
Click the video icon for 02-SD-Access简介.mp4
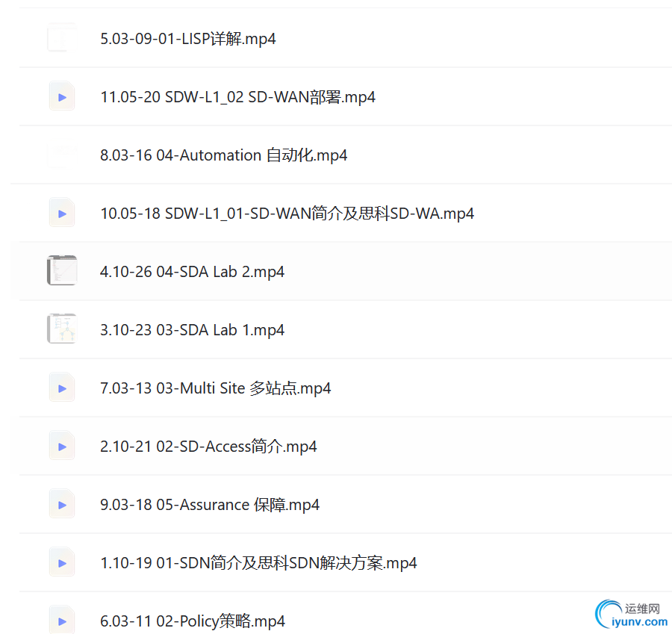click(x=62, y=447)
